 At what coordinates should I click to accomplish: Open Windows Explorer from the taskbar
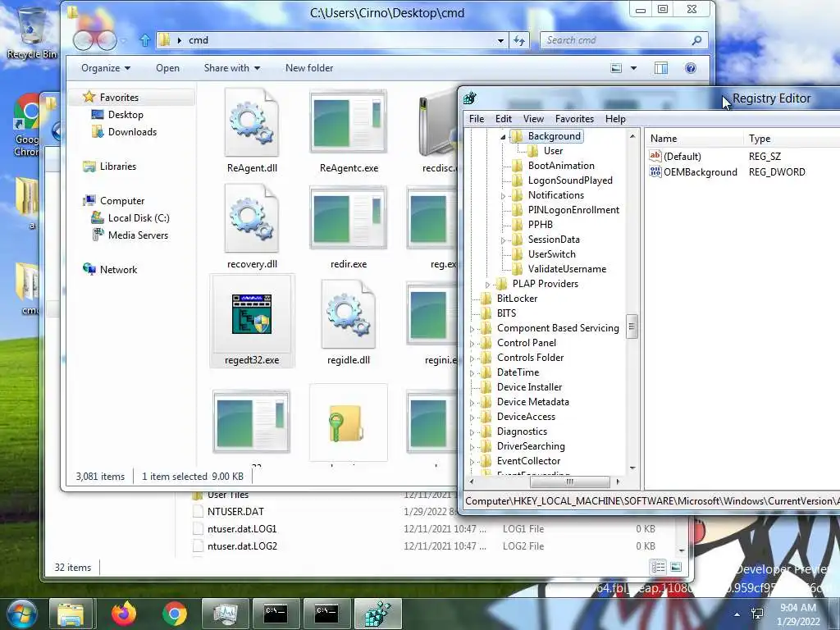(71, 614)
